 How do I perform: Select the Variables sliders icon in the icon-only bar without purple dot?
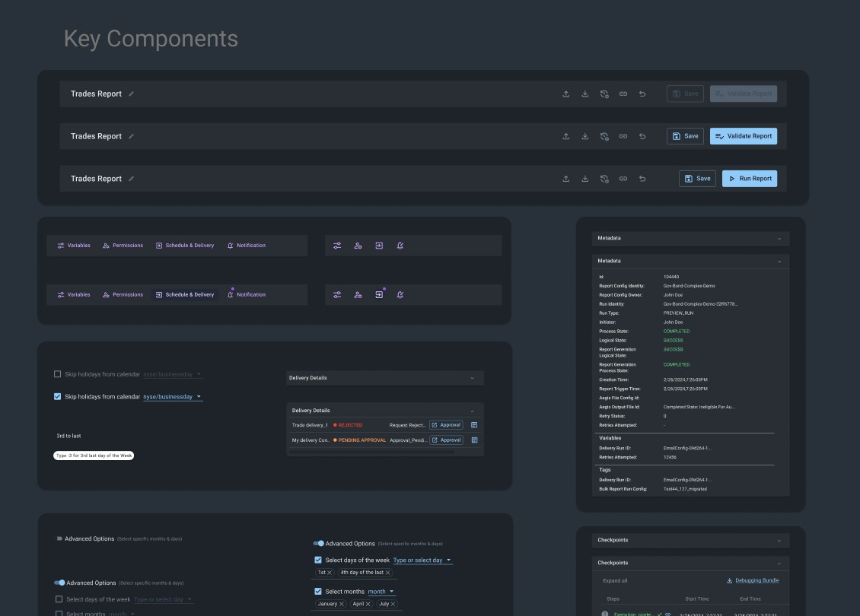[337, 246]
